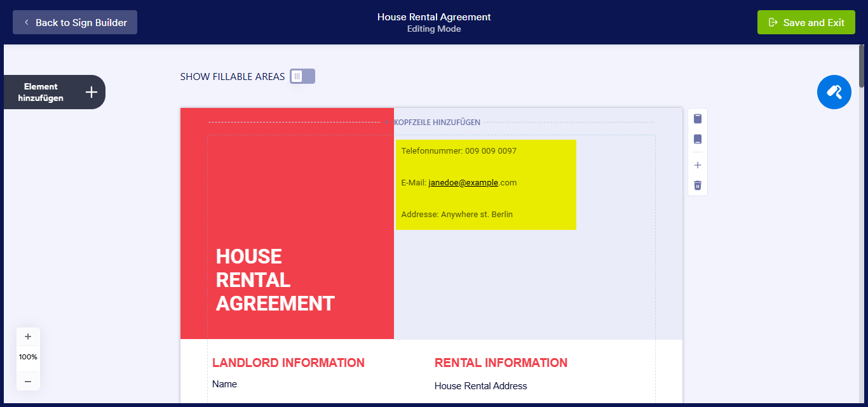The image size is (868, 407).
Task: Click the Rental Information section heading
Action: point(501,363)
